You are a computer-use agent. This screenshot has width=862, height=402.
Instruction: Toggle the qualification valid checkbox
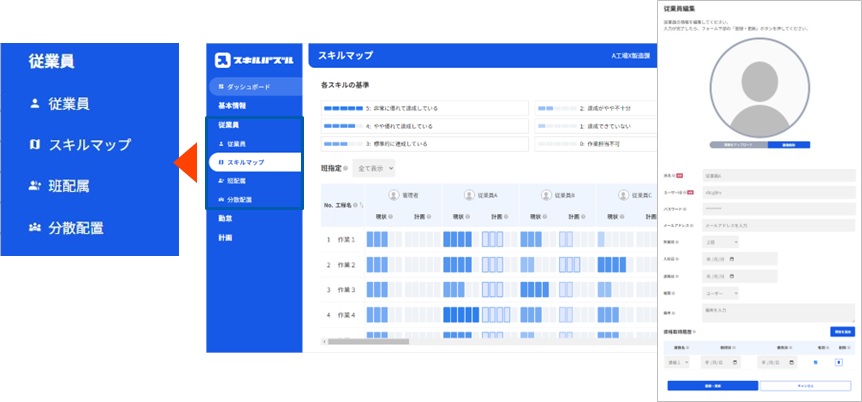pos(816,362)
